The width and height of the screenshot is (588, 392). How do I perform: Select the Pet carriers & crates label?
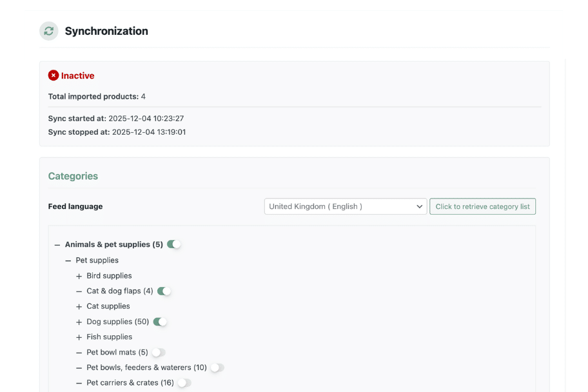(x=130, y=383)
